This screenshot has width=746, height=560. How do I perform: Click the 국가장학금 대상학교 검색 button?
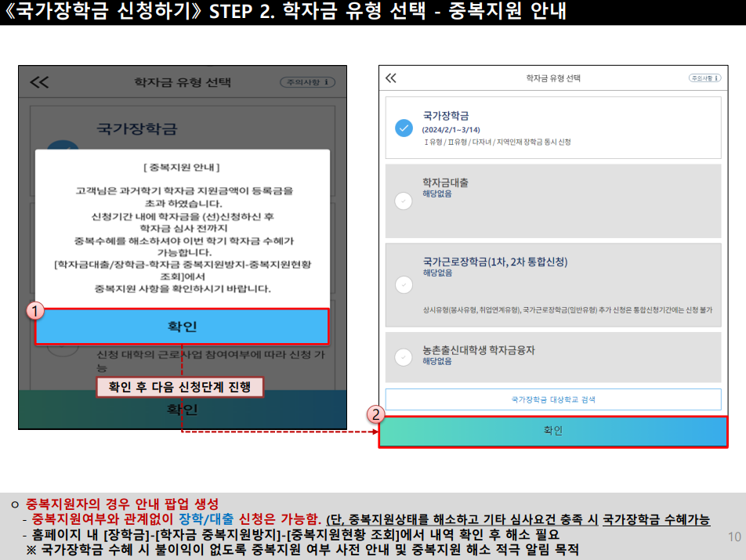tap(553, 399)
